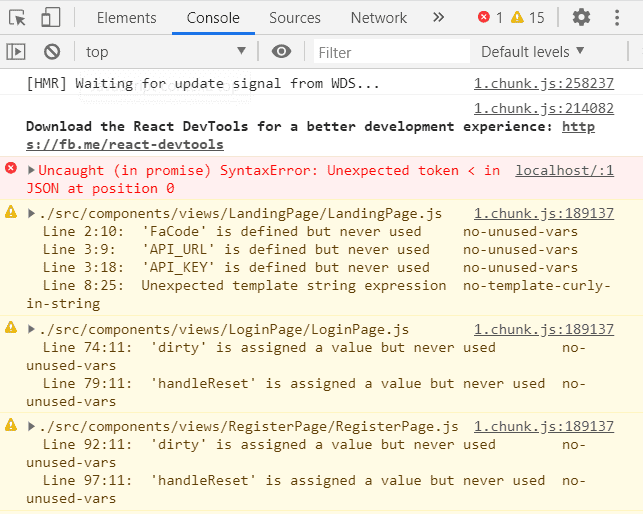Expand the RegisterPage.js warning entry
Screen dimensions: 643x514
(31, 427)
